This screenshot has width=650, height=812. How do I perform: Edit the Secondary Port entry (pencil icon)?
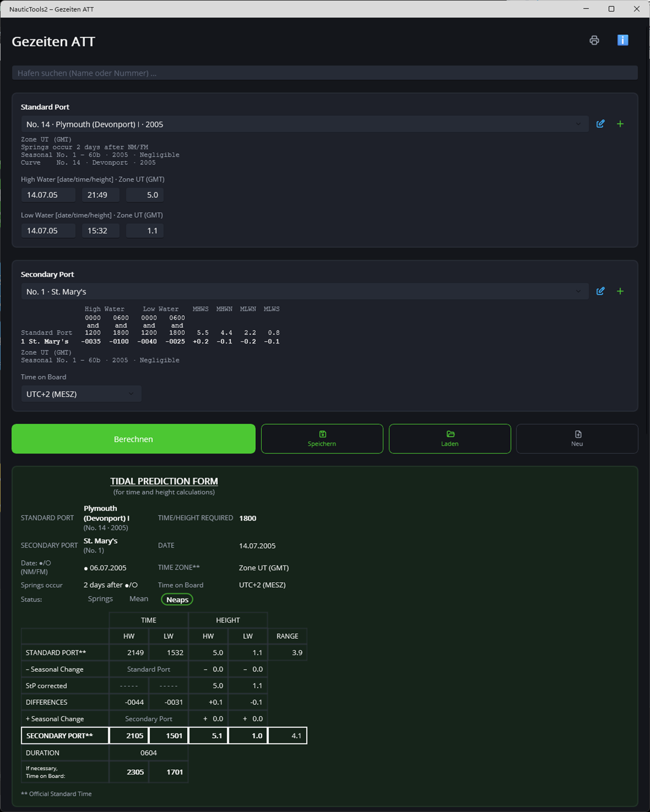tap(601, 291)
